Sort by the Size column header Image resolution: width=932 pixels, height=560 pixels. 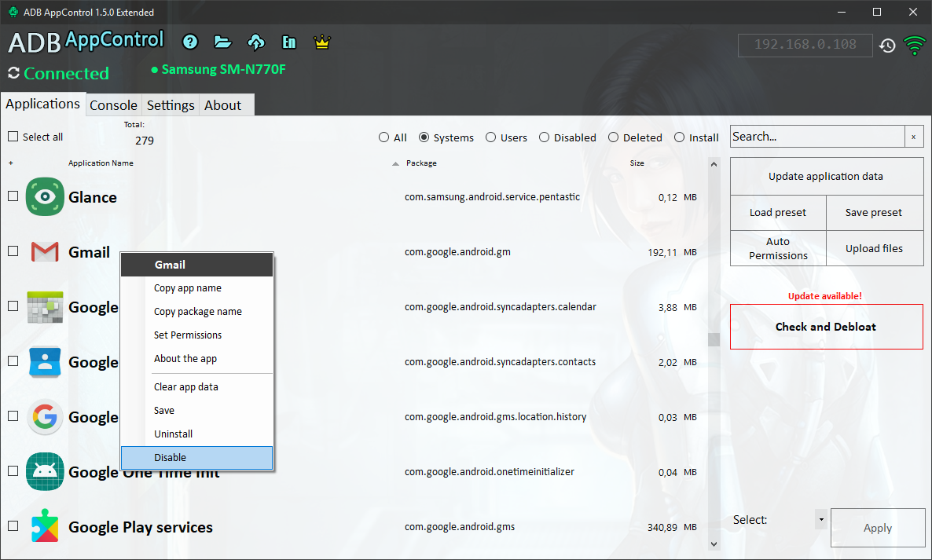(x=637, y=163)
